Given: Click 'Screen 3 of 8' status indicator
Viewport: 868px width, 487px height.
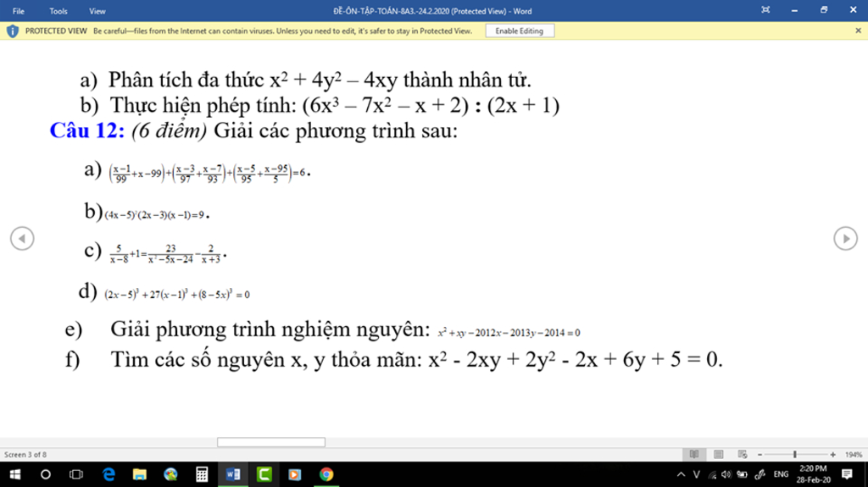Looking at the screenshot, I should click(x=25, y=454).
